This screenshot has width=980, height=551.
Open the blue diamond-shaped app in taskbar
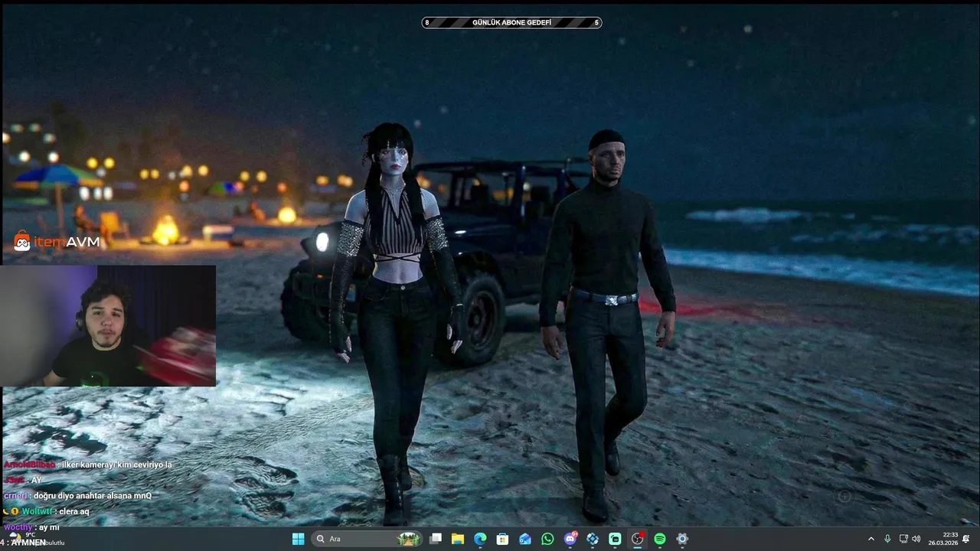[x=593, y=539]
